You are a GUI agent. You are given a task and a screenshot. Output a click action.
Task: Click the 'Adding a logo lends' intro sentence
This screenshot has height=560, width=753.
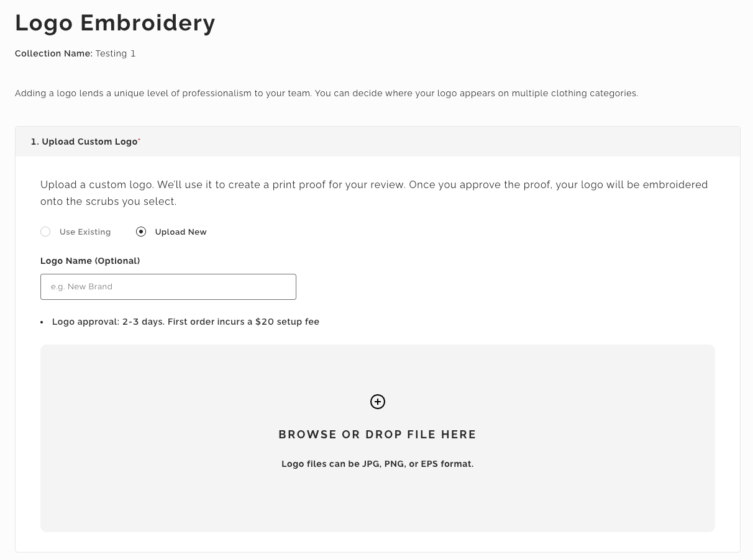coord(326,93)
